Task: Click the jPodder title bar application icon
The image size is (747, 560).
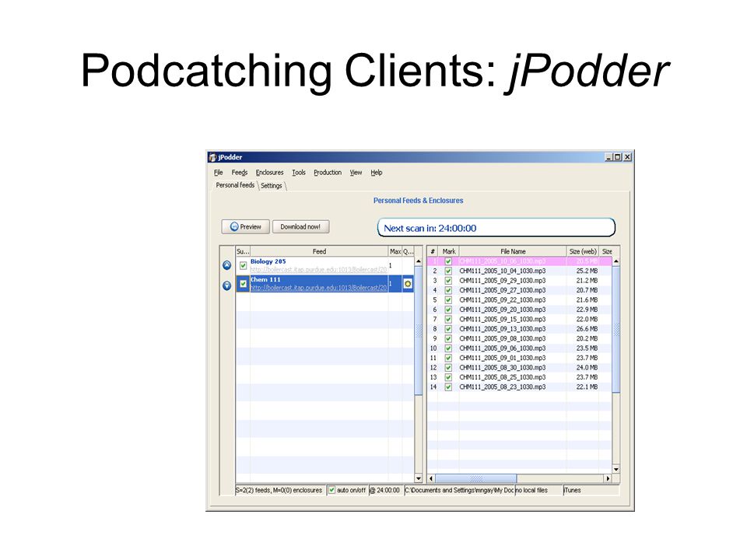Action: (x=213, y=157)
